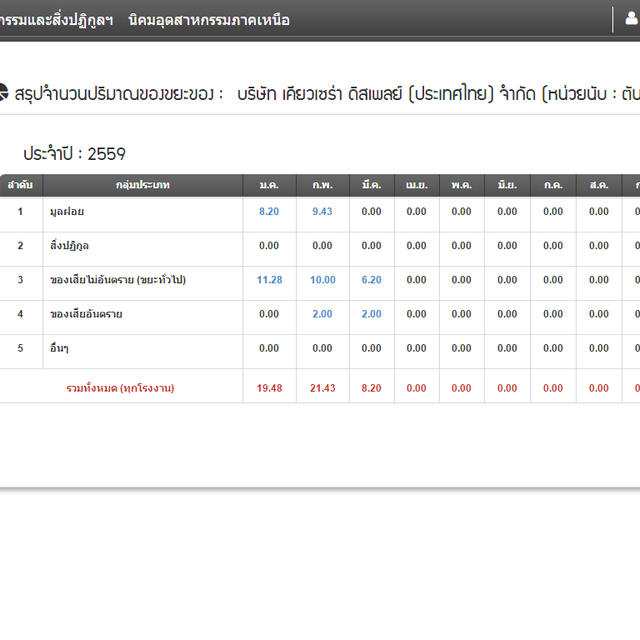Click the pie chart icon beside summary title
The height and width of the screenshot is (640, 640).
[3, 92]
